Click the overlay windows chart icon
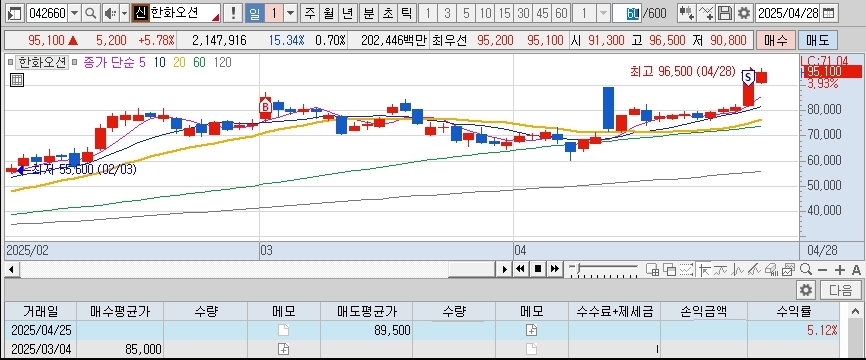Image resolution: width=866 pixels, height=360 pixels. coord(669,269)
